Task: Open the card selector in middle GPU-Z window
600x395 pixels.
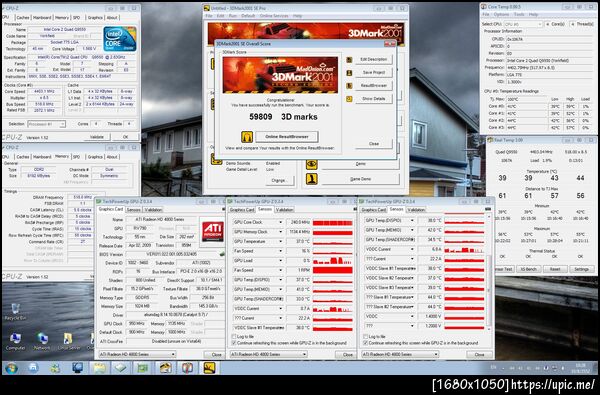Action: [269, 354]
